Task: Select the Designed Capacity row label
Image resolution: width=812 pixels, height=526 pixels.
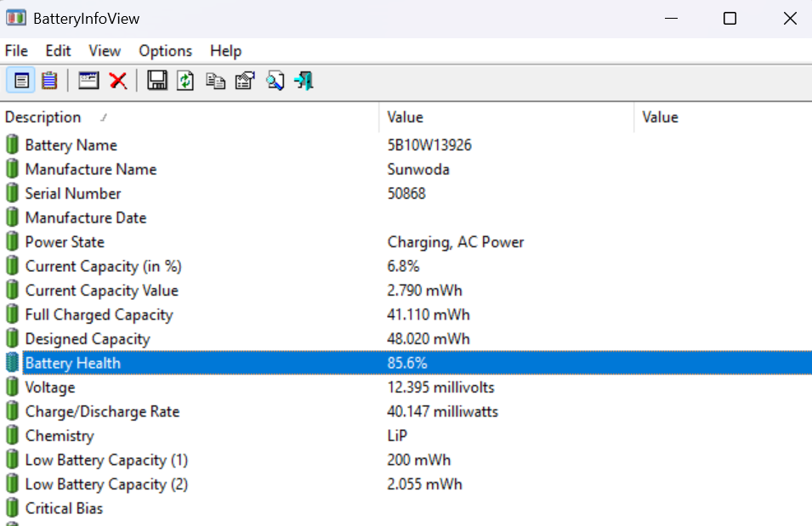Action: coord(88,339)
